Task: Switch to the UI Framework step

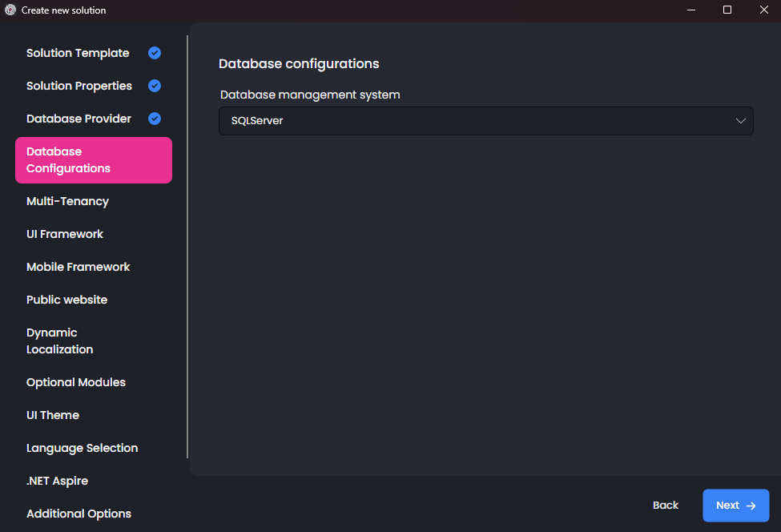Action: (x=65, y=234)
